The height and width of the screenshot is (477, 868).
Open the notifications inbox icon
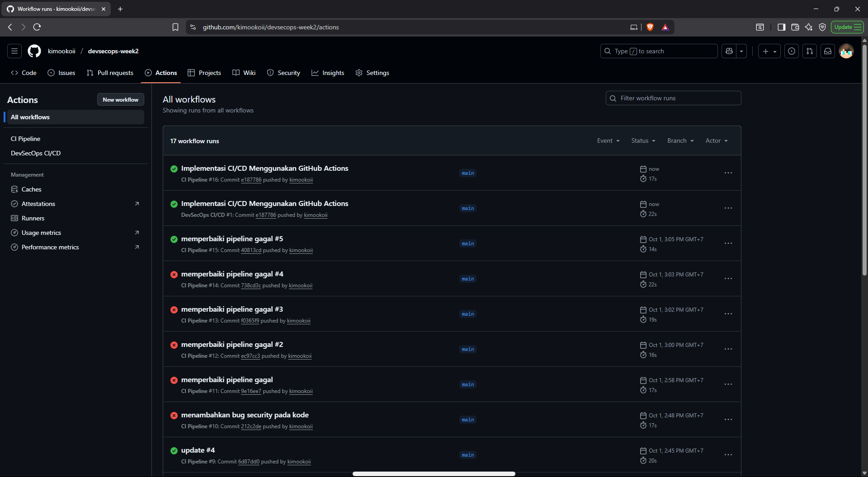click(828, 51)
